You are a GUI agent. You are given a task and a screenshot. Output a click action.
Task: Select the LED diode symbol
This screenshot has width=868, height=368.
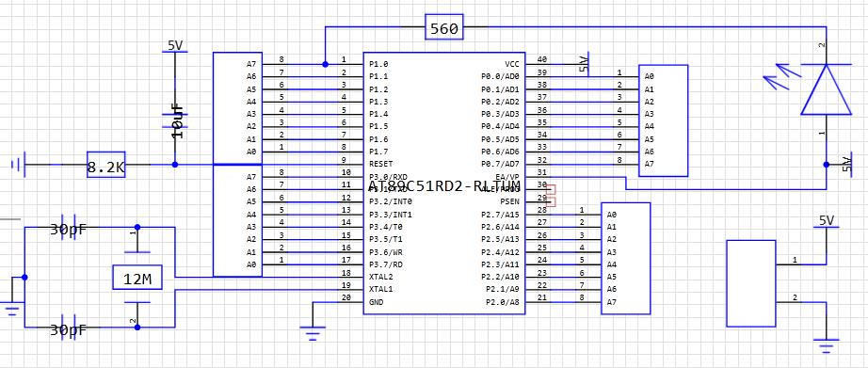(826, 89)
